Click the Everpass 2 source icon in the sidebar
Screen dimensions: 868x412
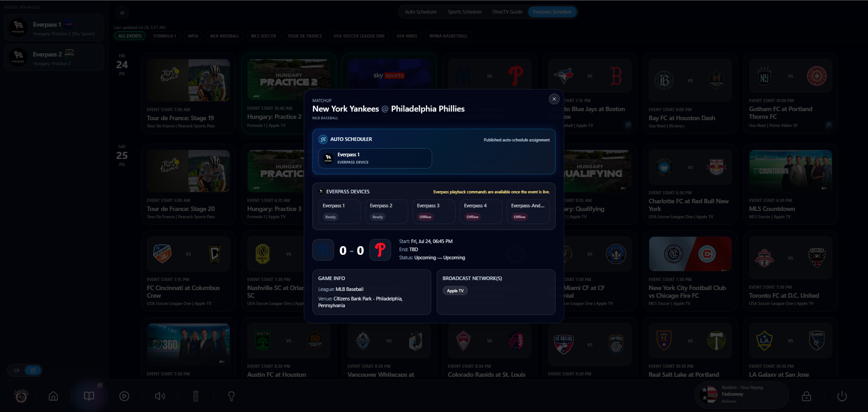point(18,57)
